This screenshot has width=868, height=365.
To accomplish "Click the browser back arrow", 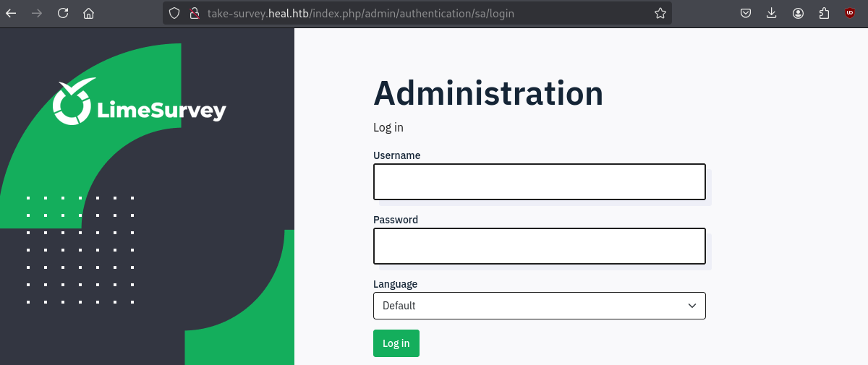I will click(x=11, y=13).
